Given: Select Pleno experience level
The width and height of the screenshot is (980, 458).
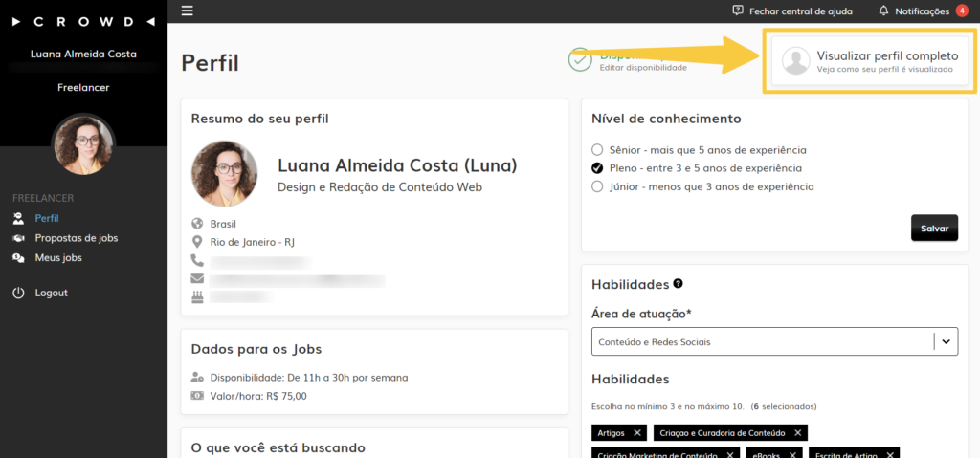Looking at the screenshot, I should [597, 168].
